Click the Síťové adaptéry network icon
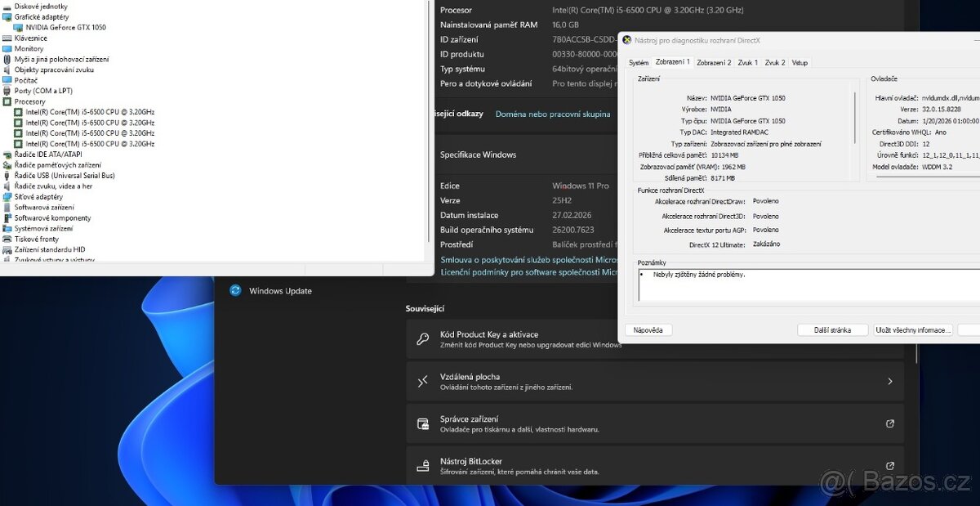The image size is (980, 506). click(x=7, y=197)
